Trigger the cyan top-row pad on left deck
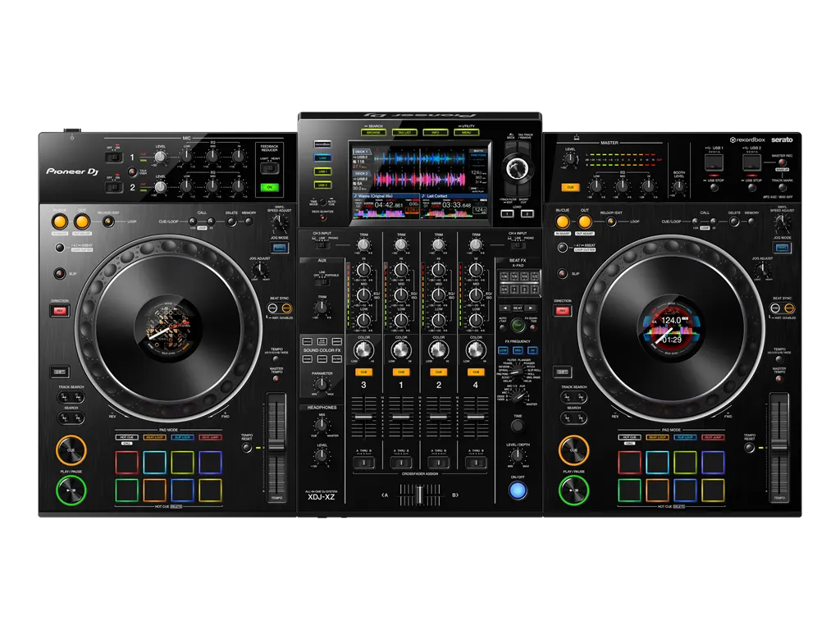The height and width of the screenshot is (630, 840). tap(155, 463)
